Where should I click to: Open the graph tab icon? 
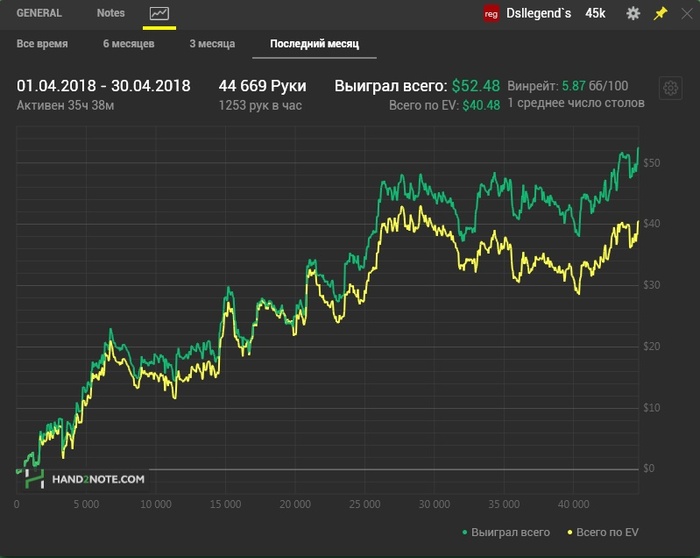(159, 13)
